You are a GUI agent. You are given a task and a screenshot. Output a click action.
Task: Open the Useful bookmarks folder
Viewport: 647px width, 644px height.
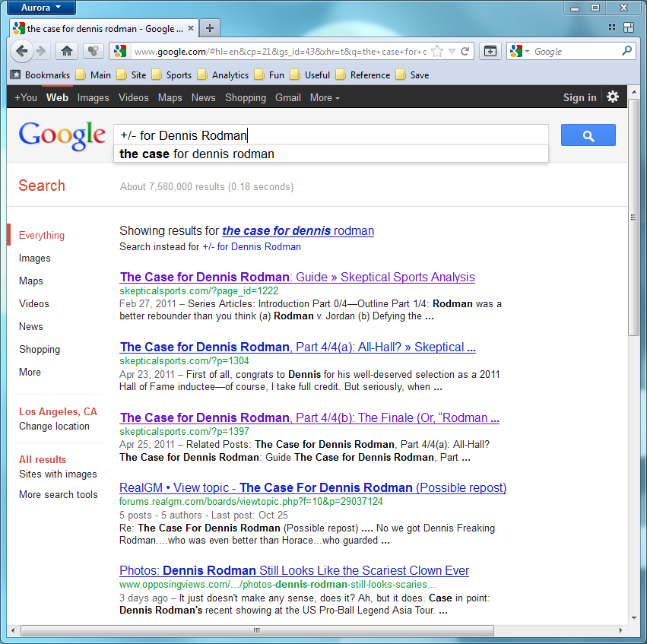pyautogui.click(x=310, y=75)
